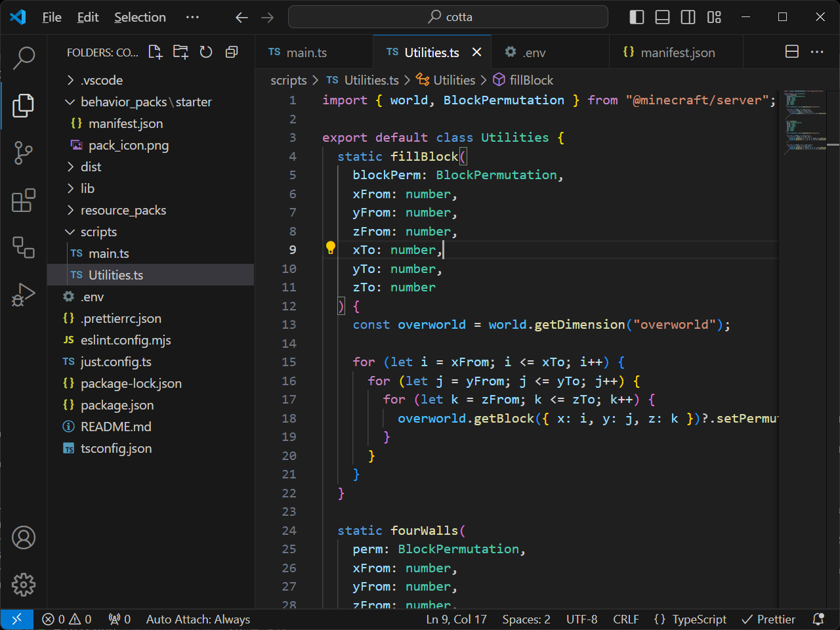Open the Search view in the activity bar
This screenshot has height=630, width=840.
pyautogui.click(x=24, y=58)
